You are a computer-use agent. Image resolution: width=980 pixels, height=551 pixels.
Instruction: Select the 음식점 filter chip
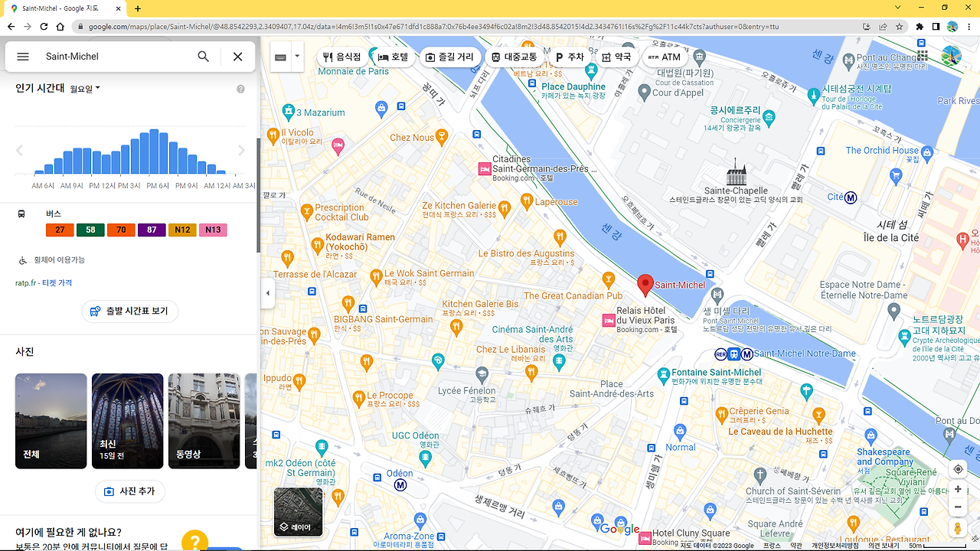pyautogui.click(x=341, y=57)
